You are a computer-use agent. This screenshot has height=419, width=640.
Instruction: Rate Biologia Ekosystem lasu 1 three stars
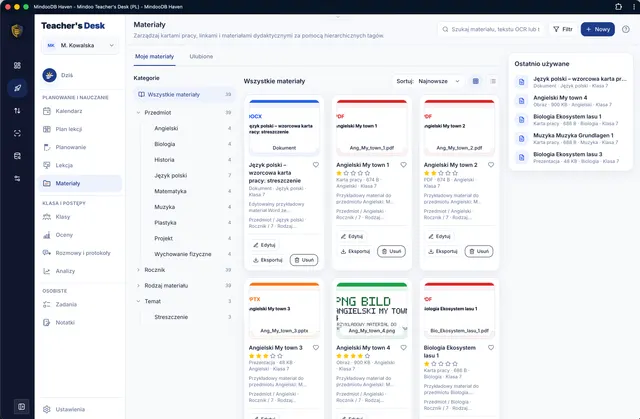pyautogui.click(x=441, y=364)
